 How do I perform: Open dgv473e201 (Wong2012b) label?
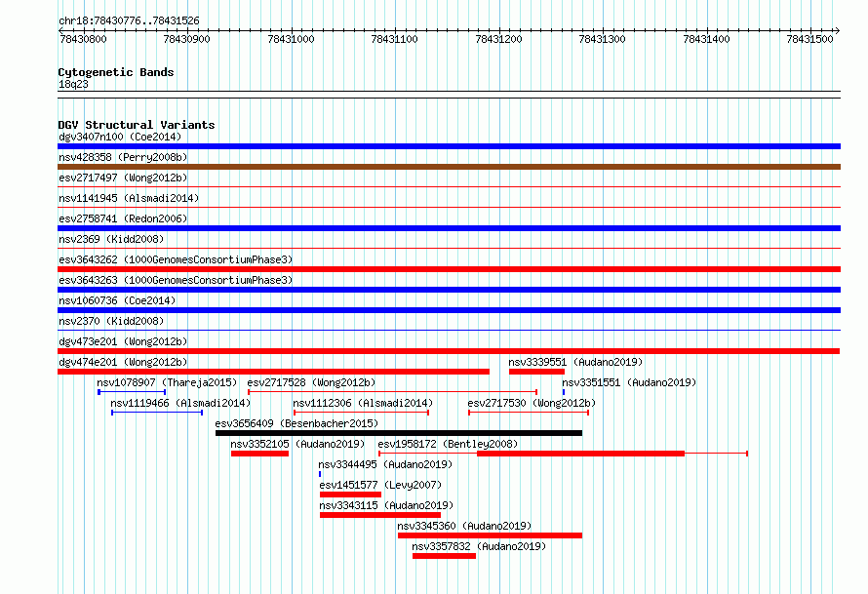tap(123, 341)
